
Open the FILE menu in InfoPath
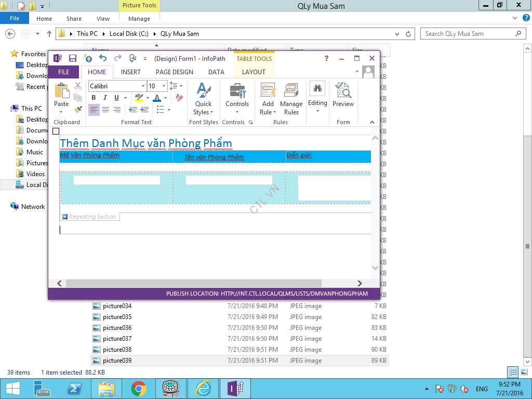coord(63,72)
